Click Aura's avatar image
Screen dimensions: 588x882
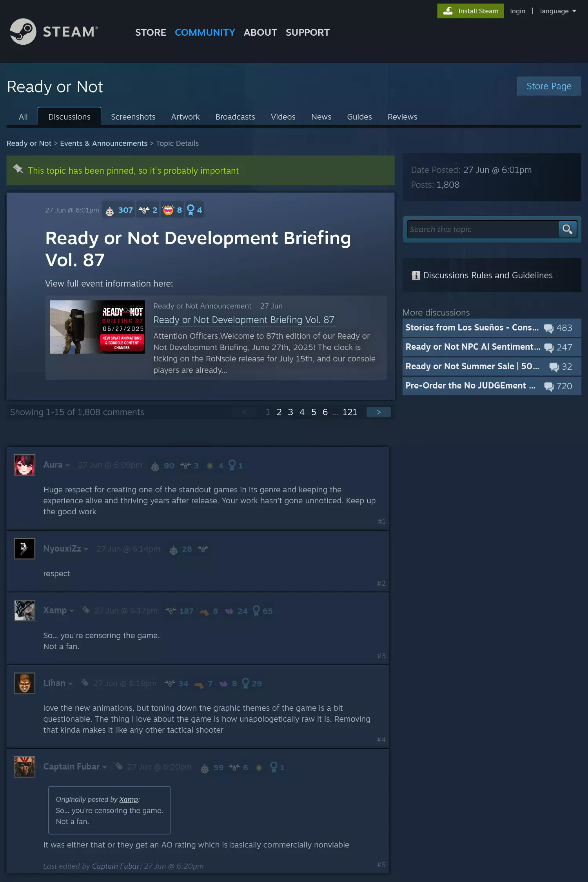coord(25,465)
